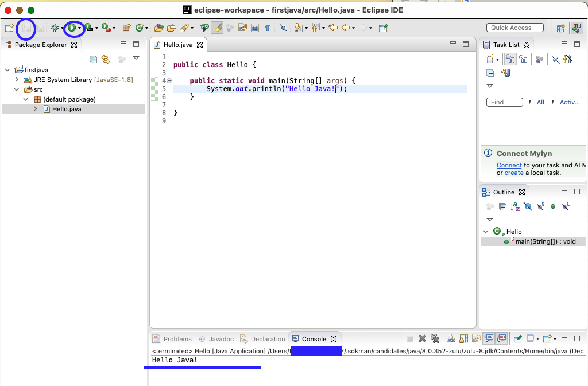Collapse the (default package) node
Viewport: 588px width, 386px height.
coord(26,99)
